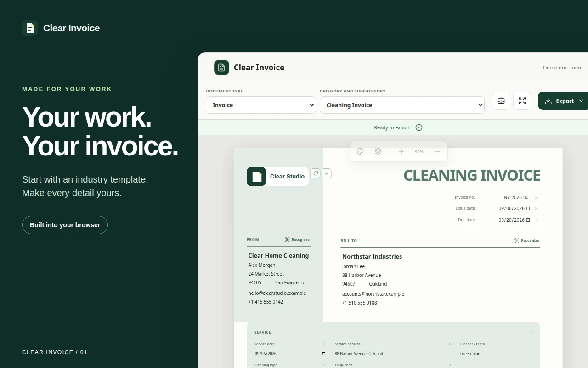Remove the Due date field
The width and height of the screenshot is (588, 368).
(537, 220)
